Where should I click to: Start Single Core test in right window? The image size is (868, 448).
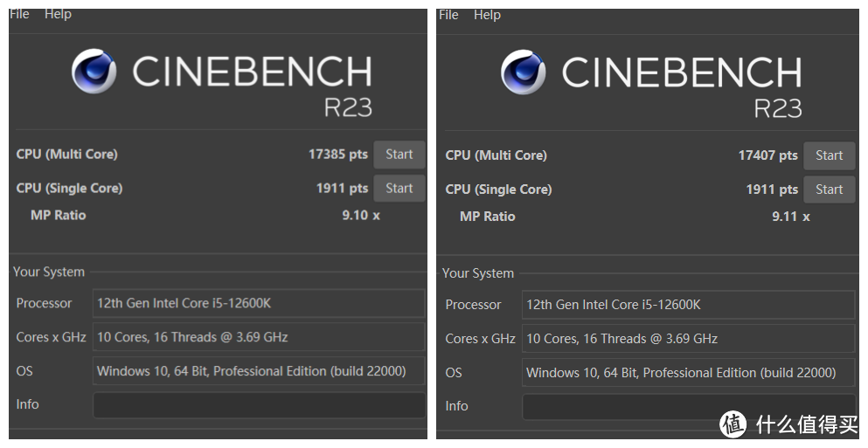(x=829, y=190)
